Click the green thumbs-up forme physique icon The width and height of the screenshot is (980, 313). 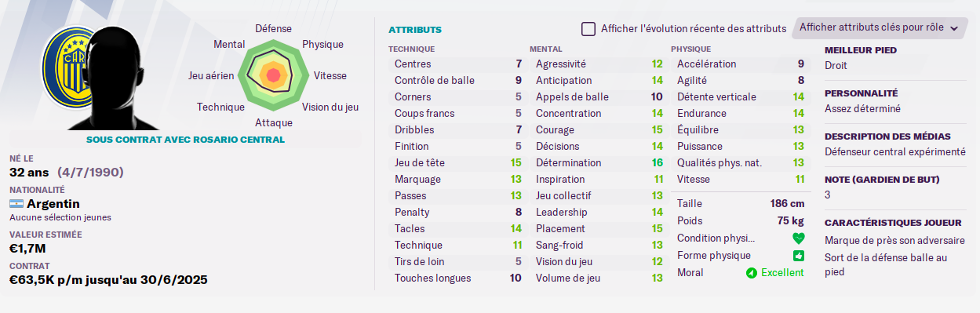[x=798, y=256]
